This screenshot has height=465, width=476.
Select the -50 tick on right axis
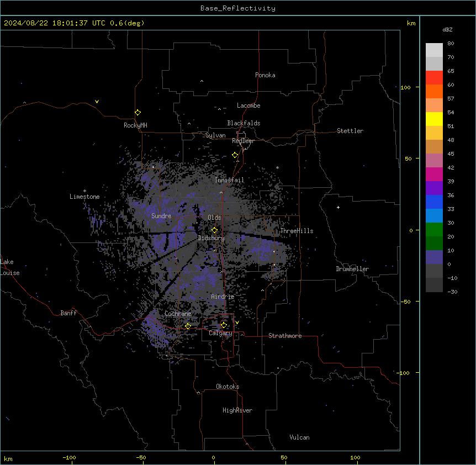(405, 302)
